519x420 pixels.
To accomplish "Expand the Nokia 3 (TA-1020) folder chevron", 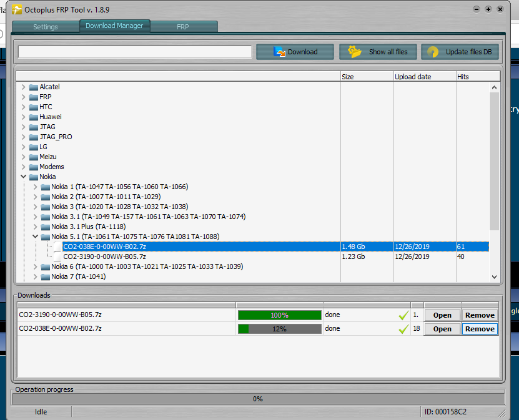I will point(35,207).
